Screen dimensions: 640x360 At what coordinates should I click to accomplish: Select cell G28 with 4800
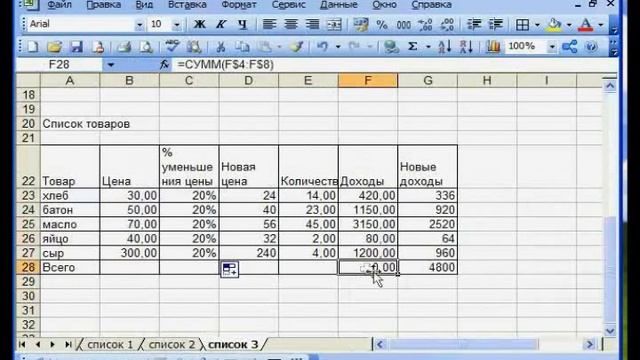click(x=427, y=267)
